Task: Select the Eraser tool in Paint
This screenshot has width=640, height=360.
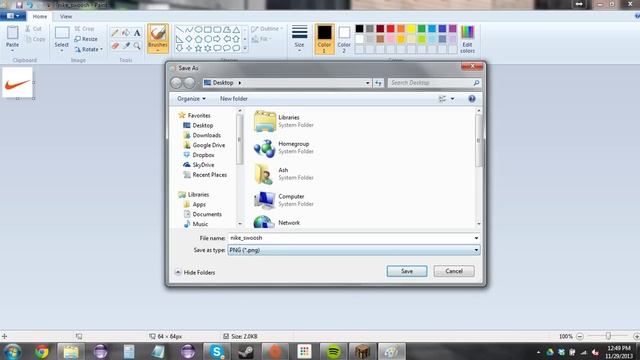Action: click(115, 45)
